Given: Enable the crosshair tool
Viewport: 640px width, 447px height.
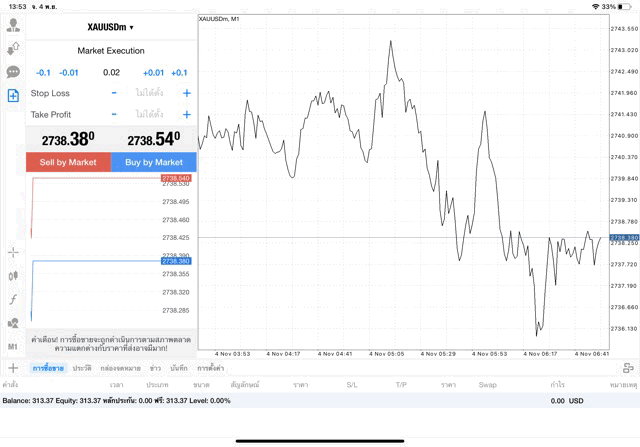Looking at the screenshot, I should (13, 252).
